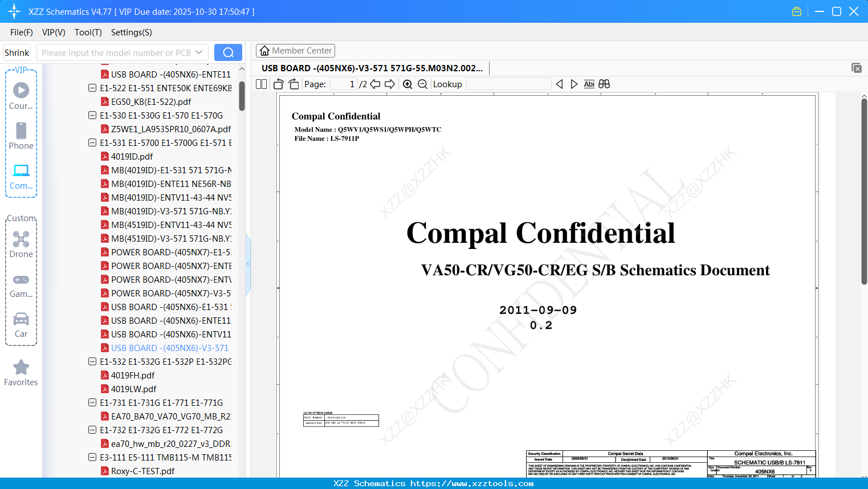868x489 pixels.
Task: Open POWER BOARD-(405NX7)-V3-5 file
Action: 171,293
